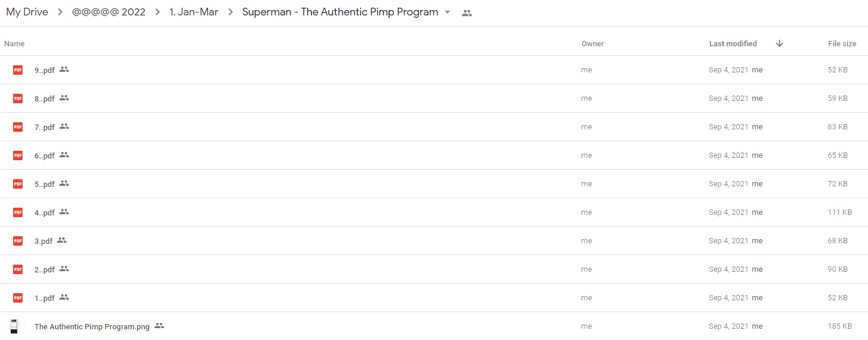This screenshot has height=340, width=868.
Task: Sort by the Last modified column header
Action: pyautogui.click(x=733, y=44)
